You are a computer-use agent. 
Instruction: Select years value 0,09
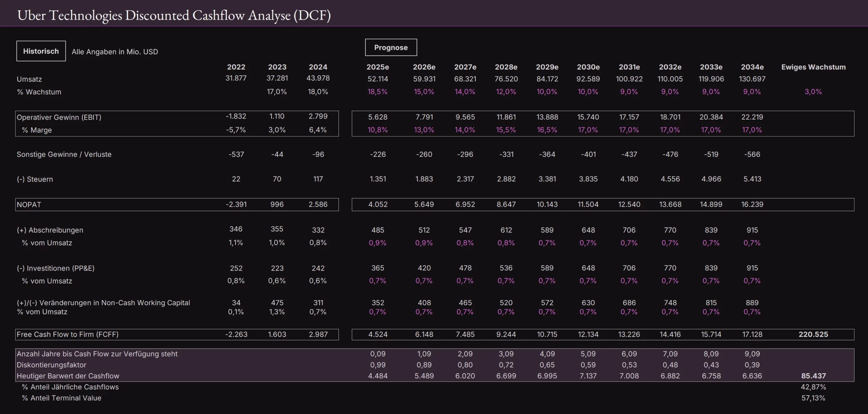378,354
